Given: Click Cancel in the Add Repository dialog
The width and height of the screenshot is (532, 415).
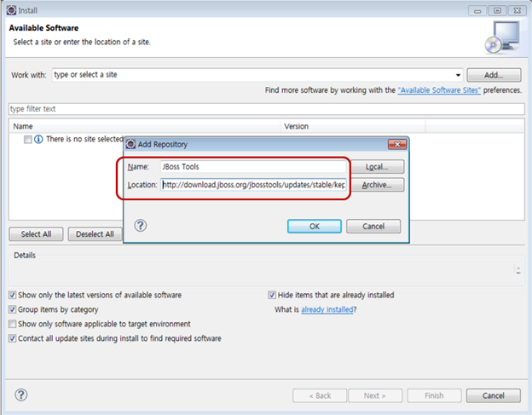Looking at the screenshot, I should coord(373,227).
